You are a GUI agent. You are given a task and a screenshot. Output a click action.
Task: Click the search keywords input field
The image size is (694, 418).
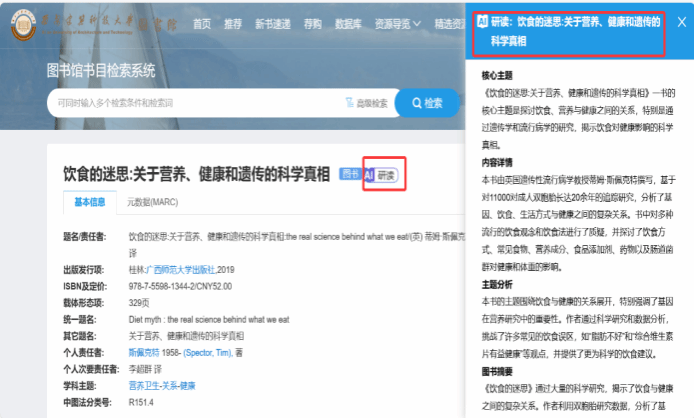(190, 103)
